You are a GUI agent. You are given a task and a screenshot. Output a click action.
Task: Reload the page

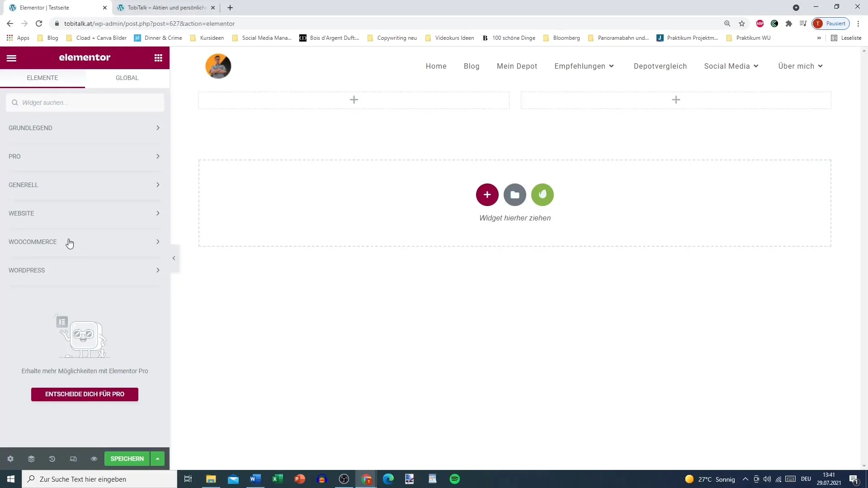click(39, 23)
